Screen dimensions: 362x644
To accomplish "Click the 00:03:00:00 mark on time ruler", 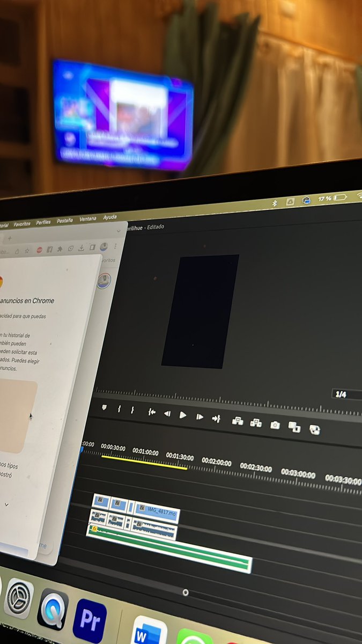I will point(298,473).
